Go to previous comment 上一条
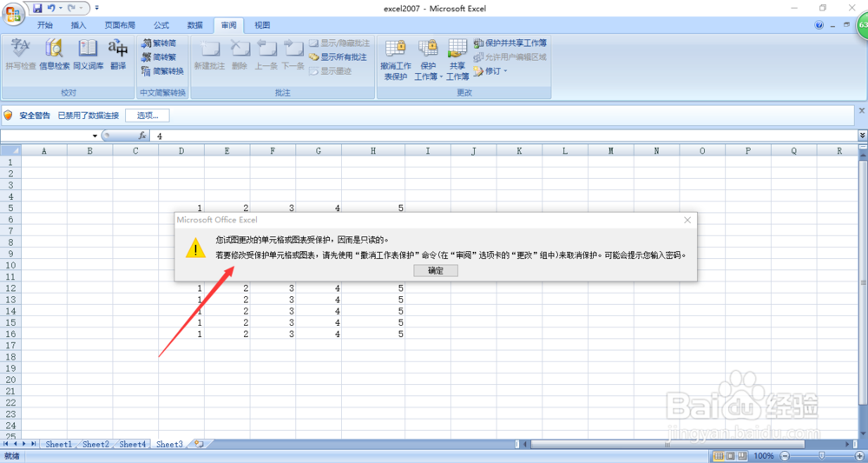The height and width of the screenshot is (463, 868). point(266,54)
